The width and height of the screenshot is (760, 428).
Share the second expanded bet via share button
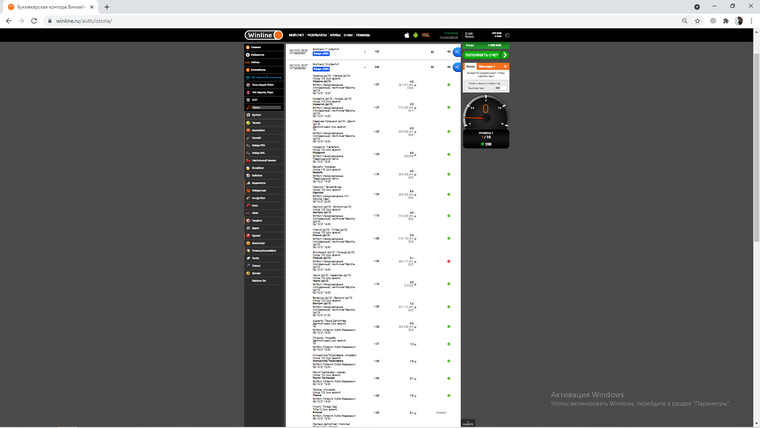[457, 67]
